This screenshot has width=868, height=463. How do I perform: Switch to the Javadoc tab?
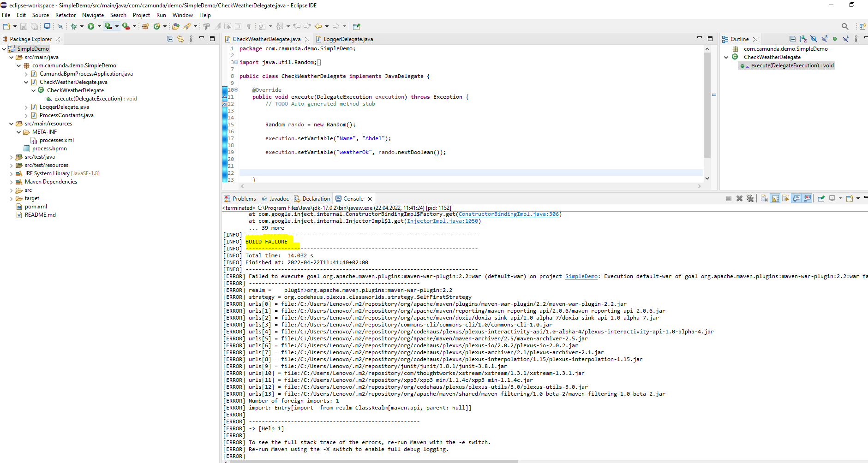275,199
